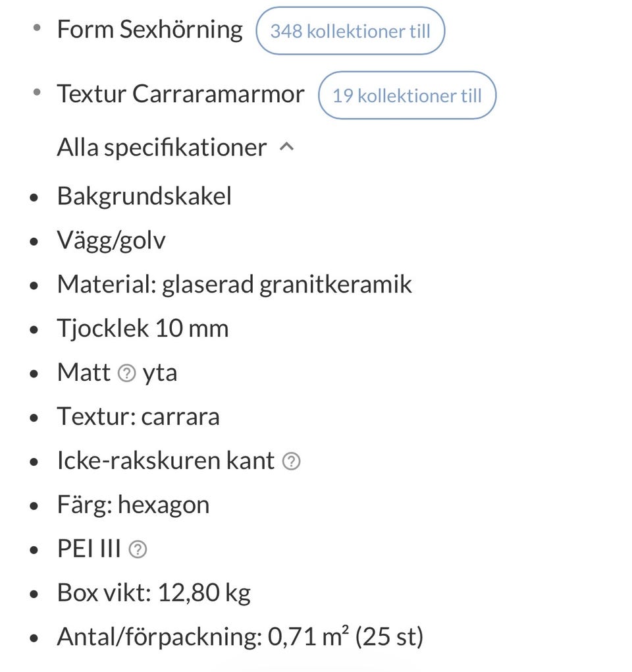
Task: Select the PEI III text label
Action: (x=89, y=549)
